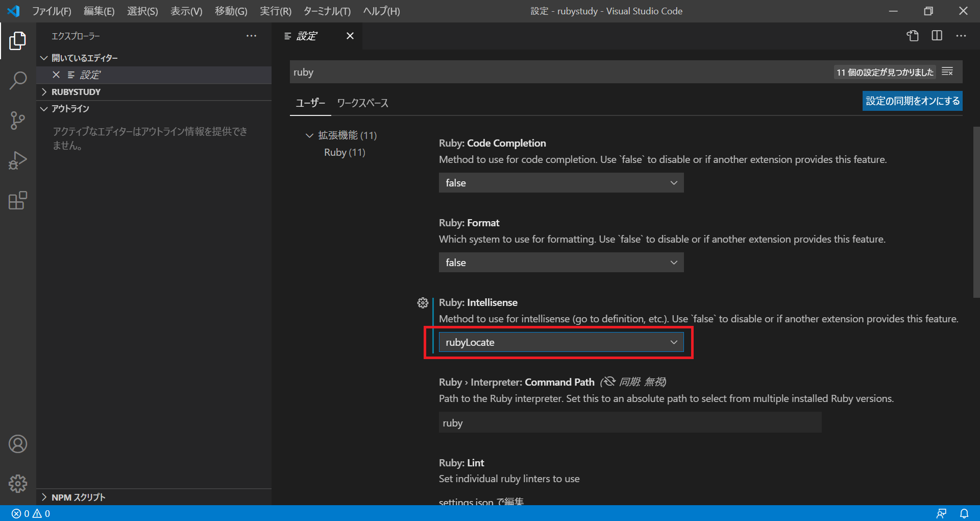Click the Ruby: Code Completion heading
Viewport: 980px width, 521px height.
[492, 143]
